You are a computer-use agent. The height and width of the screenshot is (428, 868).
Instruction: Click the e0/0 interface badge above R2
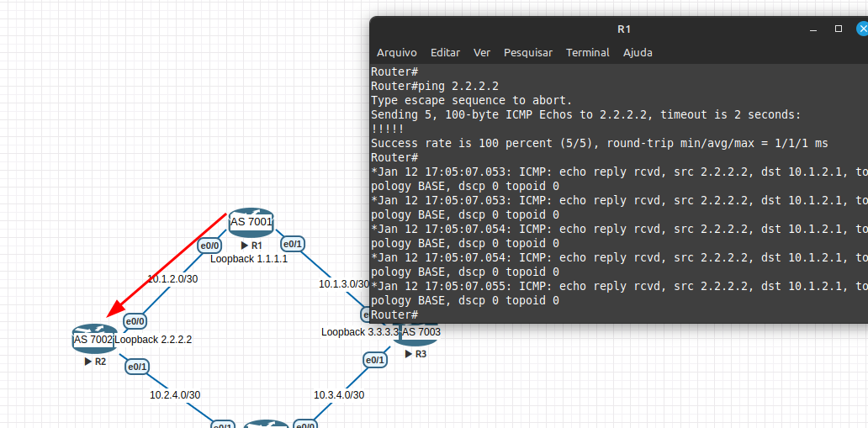135,320
